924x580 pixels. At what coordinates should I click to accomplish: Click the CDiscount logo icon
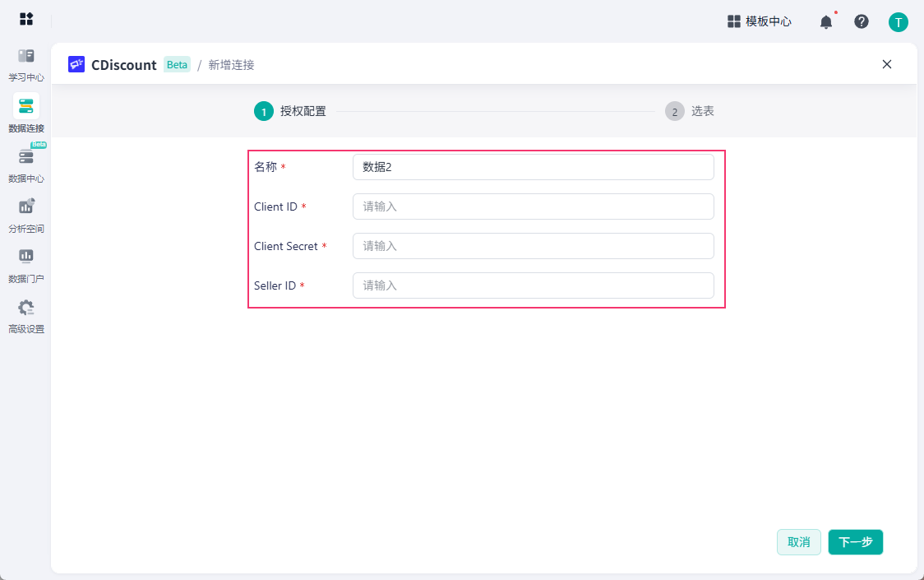76,64
